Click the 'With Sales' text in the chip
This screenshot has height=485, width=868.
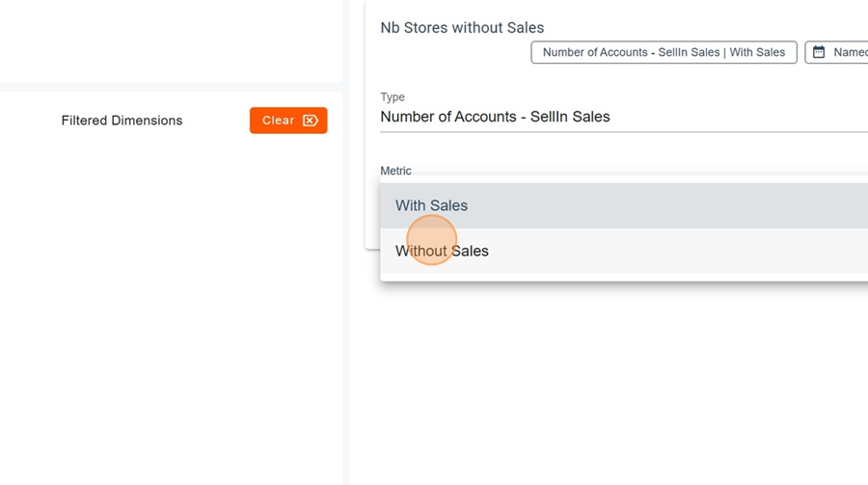(x=757, y=52)
